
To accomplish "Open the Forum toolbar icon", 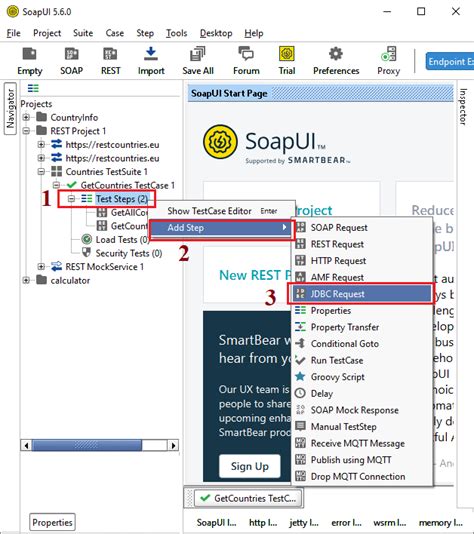I will (x=246, y=54).
